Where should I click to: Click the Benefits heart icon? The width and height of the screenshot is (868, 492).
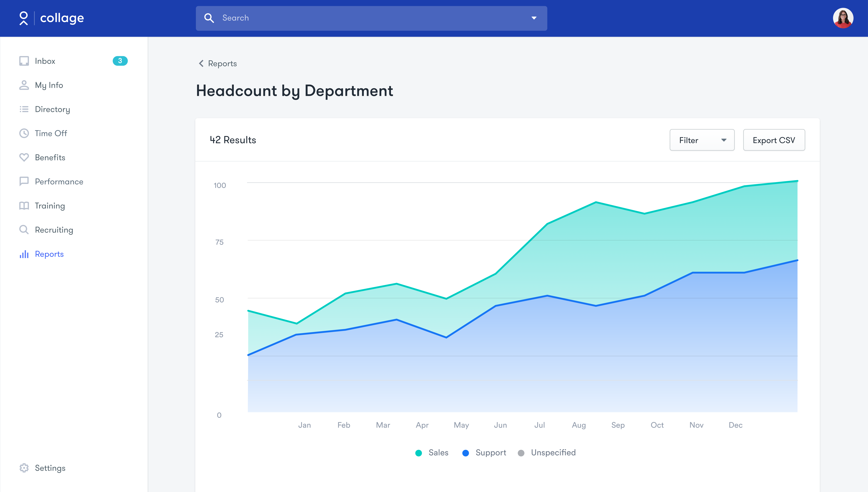pos(24,157)
